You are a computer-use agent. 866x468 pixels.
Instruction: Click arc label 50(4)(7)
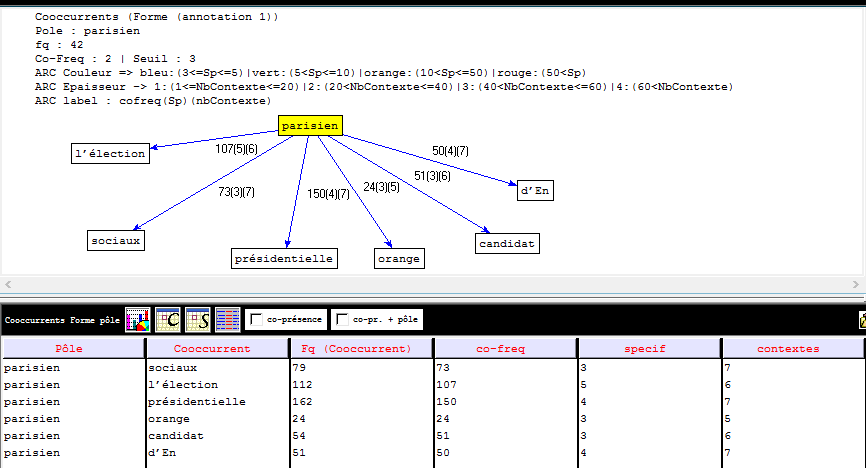[x=450, y=150]
